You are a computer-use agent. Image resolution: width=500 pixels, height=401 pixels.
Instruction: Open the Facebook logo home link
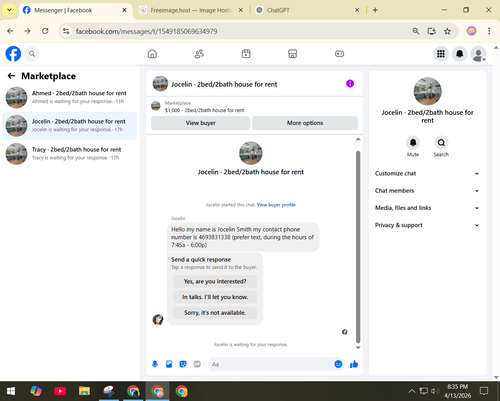click(13, 54)
